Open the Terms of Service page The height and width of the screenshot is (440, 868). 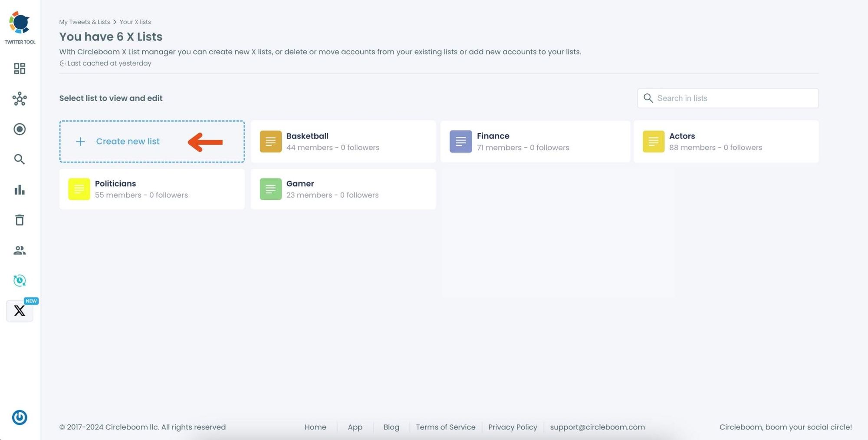pyautogui.click(x=446, y=427)
